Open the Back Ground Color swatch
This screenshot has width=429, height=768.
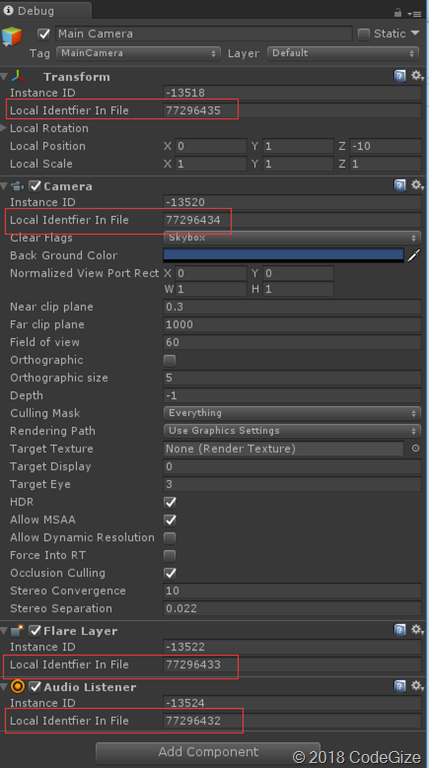[284, 255]
